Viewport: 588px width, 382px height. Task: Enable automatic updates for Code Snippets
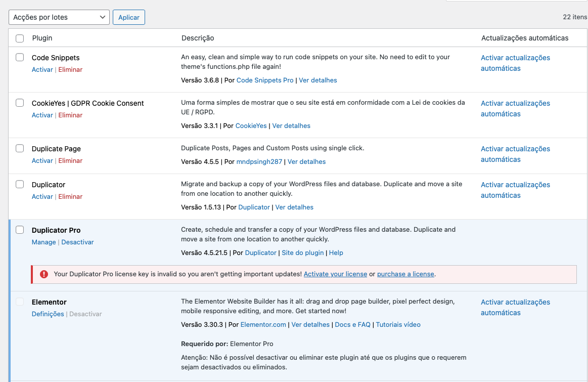point(515,63)
